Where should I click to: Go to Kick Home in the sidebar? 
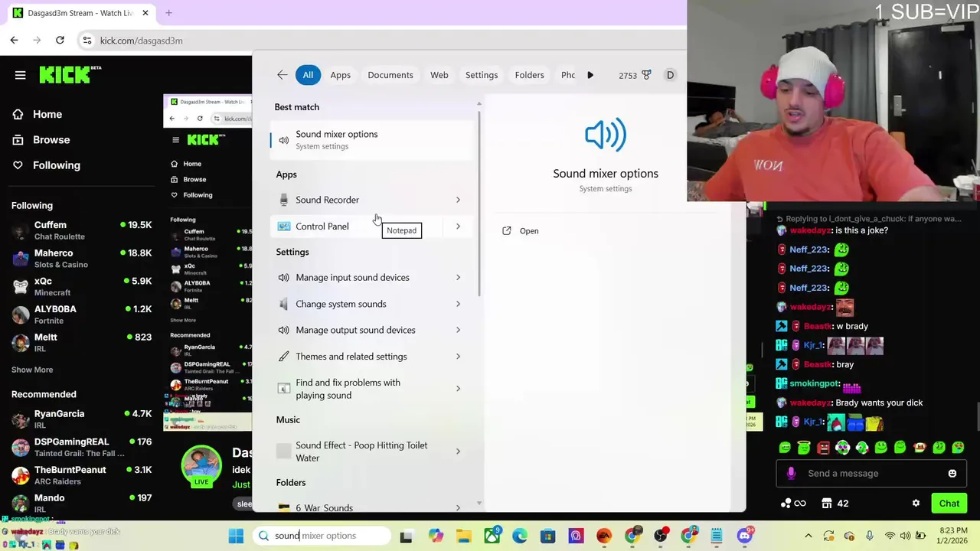pos(47,114)
